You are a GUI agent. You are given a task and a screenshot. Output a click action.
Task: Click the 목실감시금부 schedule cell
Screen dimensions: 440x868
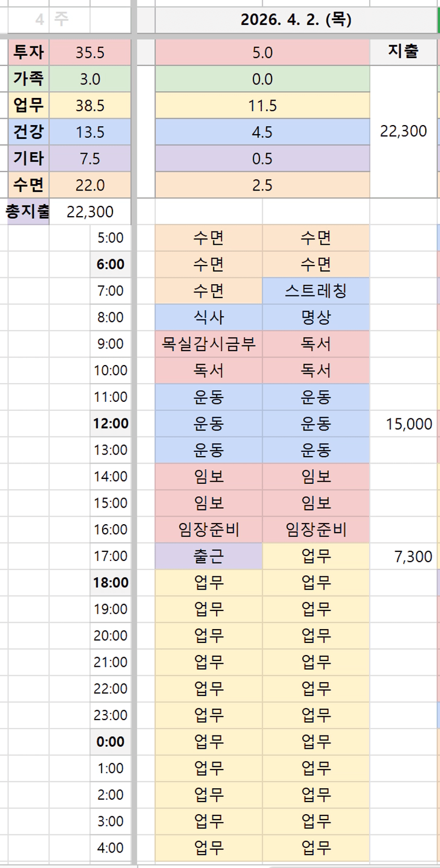[209, 344]
